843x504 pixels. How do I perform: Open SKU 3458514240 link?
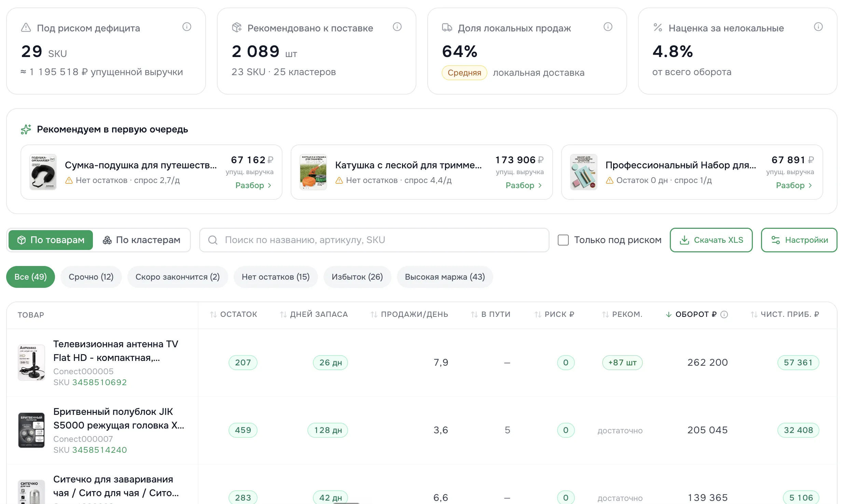(99, 450)
